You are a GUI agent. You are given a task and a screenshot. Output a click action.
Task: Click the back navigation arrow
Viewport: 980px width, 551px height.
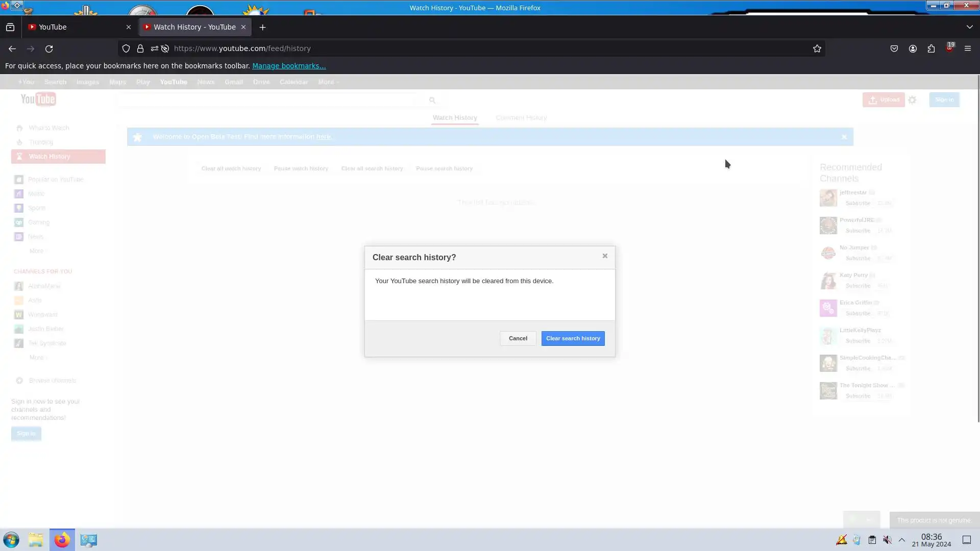point(12,48)
